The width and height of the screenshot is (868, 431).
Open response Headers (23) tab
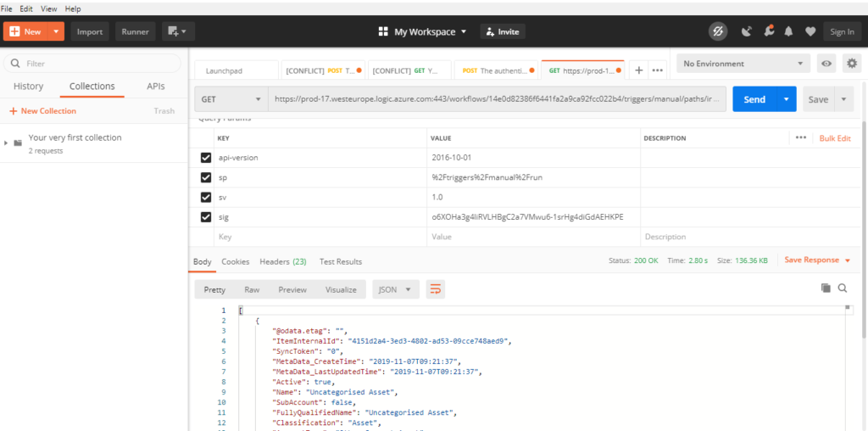tap(283, 261)
